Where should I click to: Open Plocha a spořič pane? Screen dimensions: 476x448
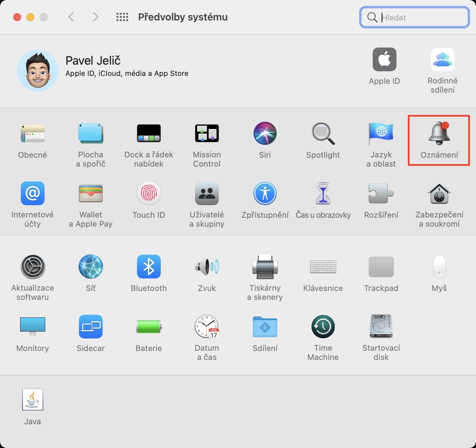[91, 134]
